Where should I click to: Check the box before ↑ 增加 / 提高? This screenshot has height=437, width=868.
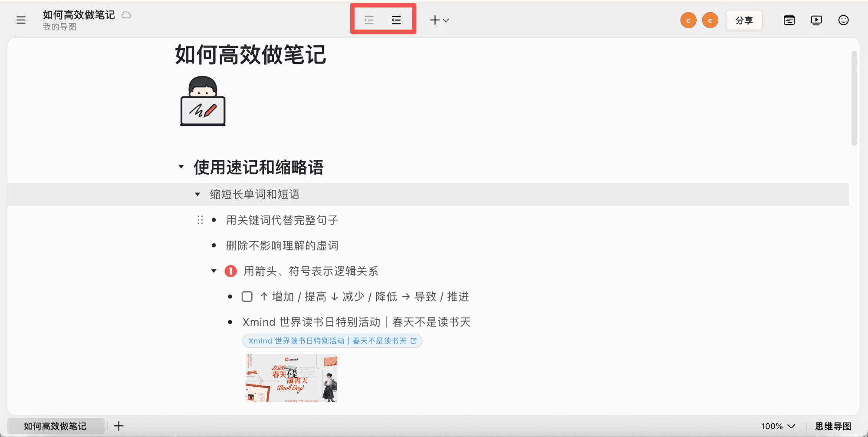click(x=247, y=297)
